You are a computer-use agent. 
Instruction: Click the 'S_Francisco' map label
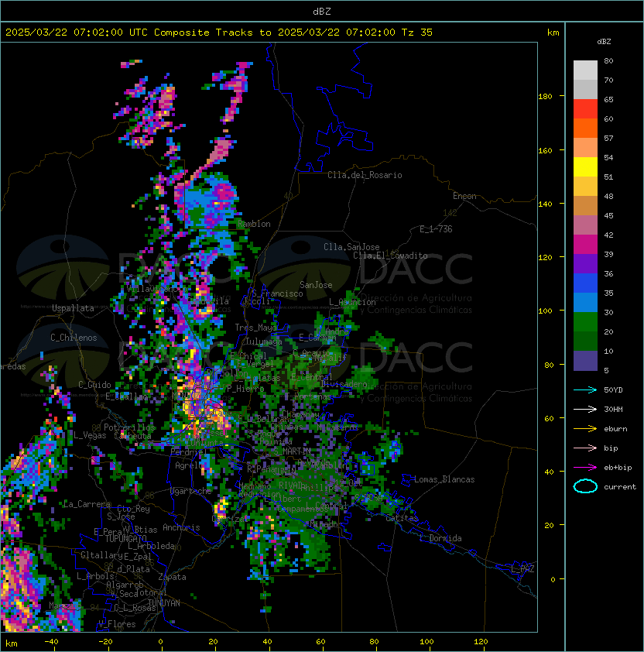pyautogui.click(x=277, y=293)
